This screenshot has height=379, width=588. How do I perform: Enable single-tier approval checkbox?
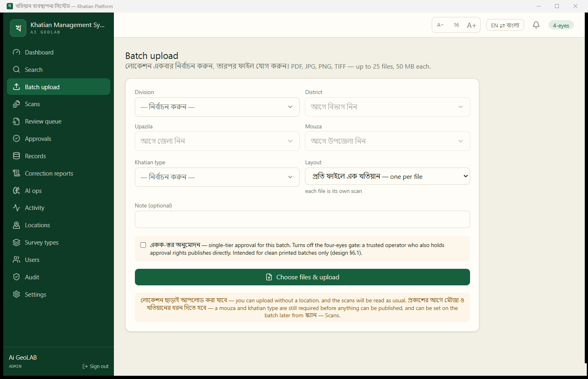(143, 245)
